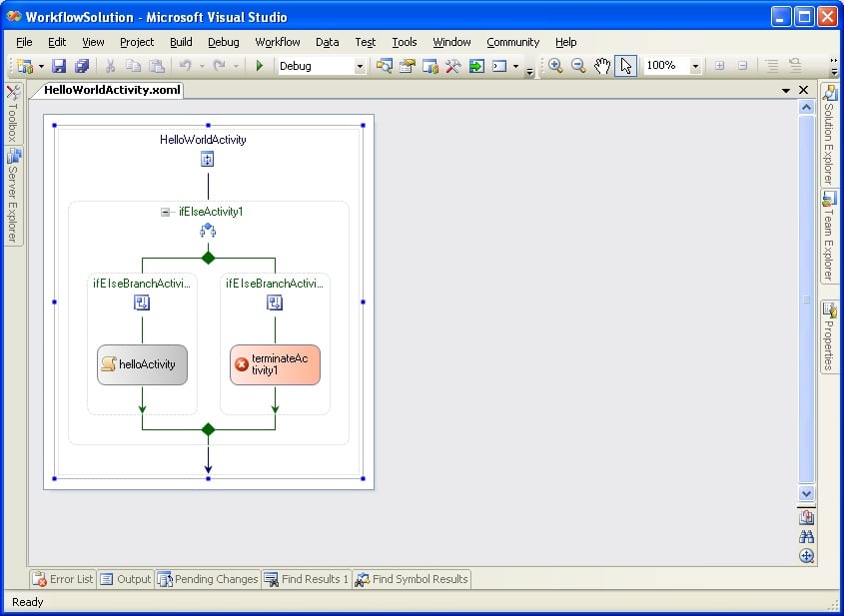This screenshot has height=616, width=844.
Task: Click the Expand plus toolbar icon
Action: (x=719, y=66)
